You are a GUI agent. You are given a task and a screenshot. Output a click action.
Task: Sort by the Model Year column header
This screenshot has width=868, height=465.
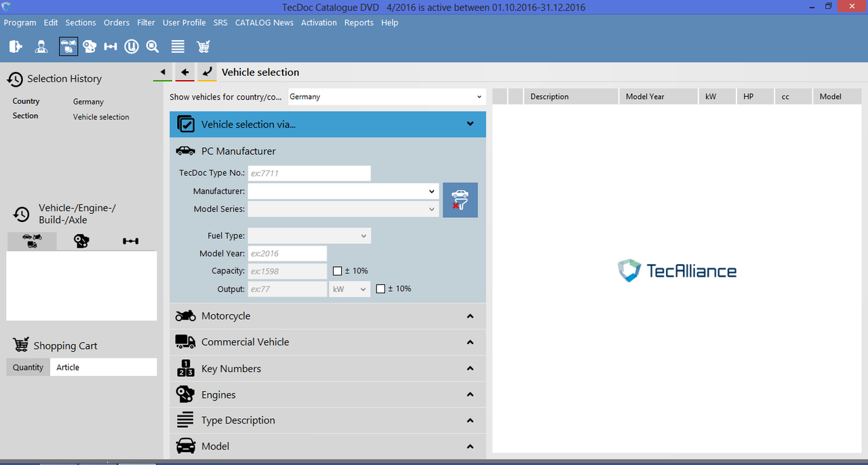tap(658, 96)
